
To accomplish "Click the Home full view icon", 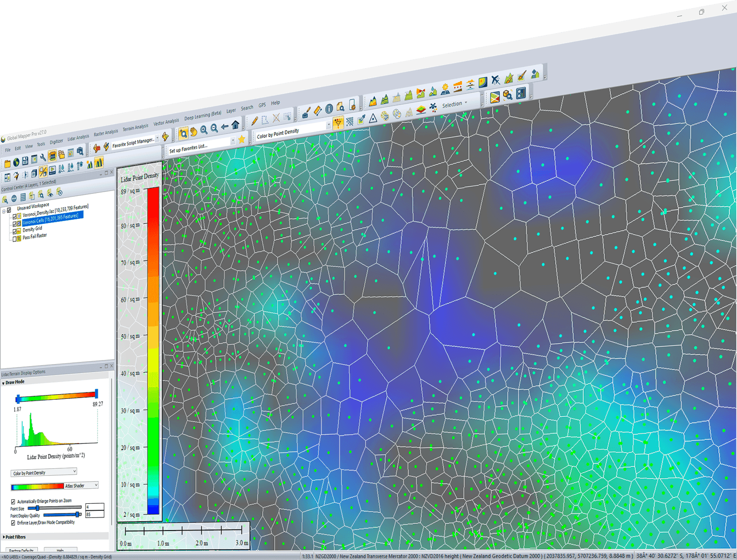I will point(235,124).
